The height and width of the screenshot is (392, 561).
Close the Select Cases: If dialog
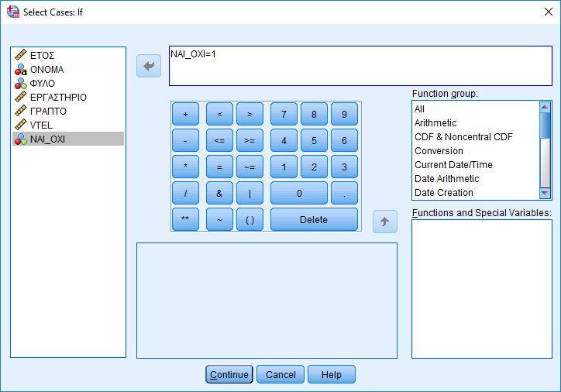click(548, 12)
